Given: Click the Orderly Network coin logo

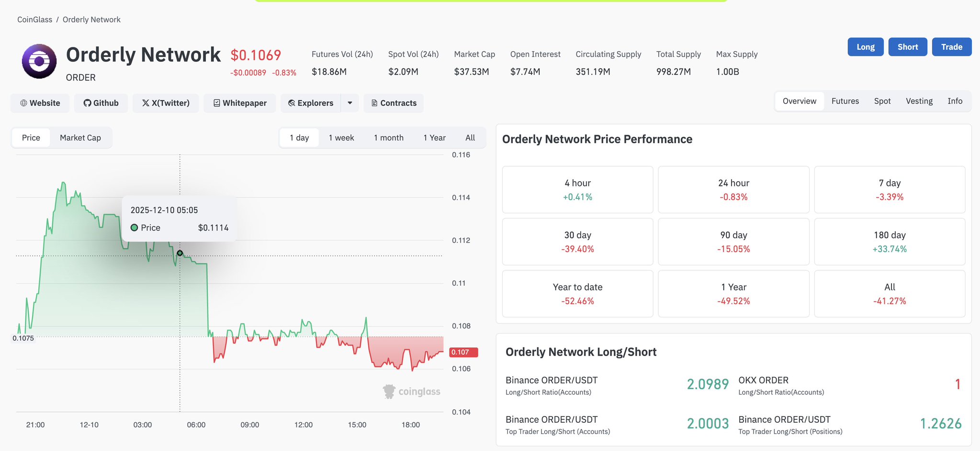Looking at the screenshot, I should pyautogui.click(x=39, y=61).
